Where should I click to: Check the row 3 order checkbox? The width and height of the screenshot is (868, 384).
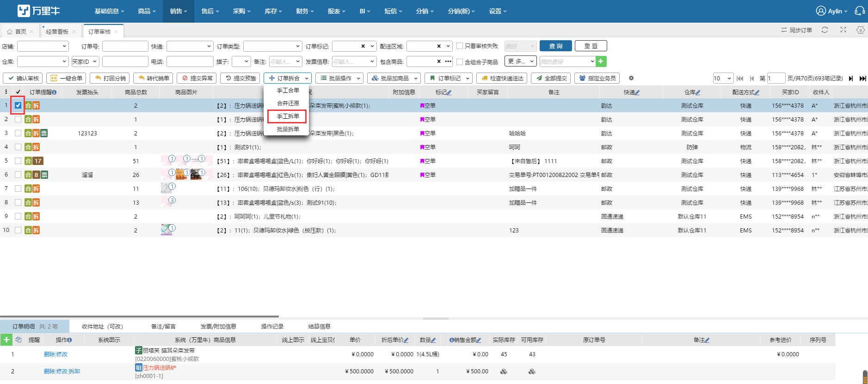tap(18, 133)
